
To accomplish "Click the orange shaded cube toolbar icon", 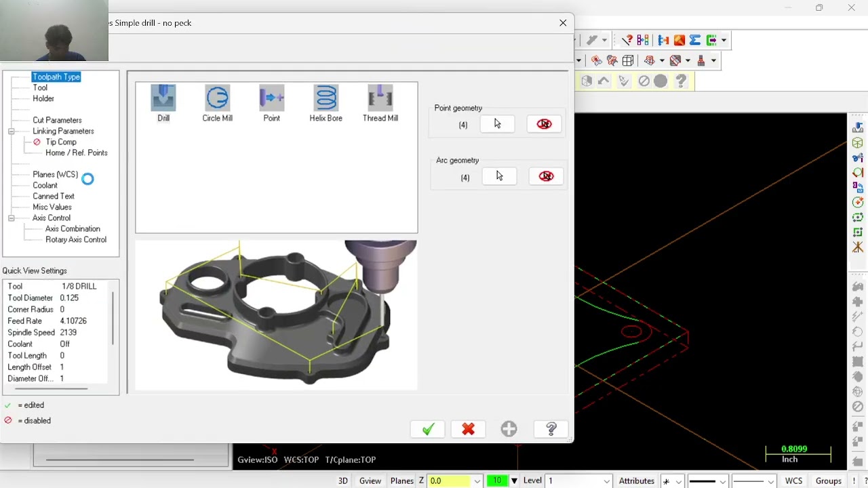I will 679,40.
